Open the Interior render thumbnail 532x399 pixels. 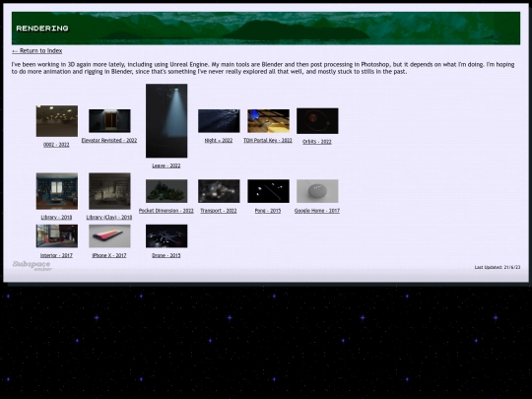click(x=57, y=235)
